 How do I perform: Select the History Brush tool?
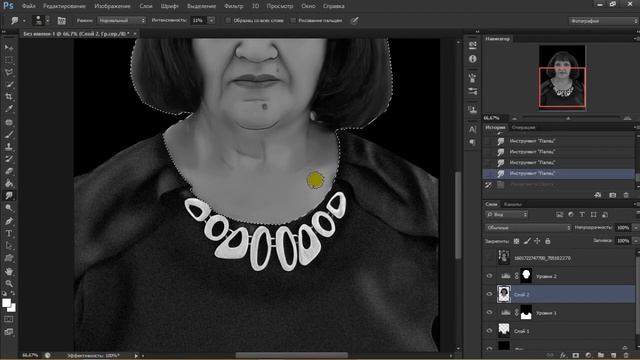pyautogui.click(x=9, y=159)
